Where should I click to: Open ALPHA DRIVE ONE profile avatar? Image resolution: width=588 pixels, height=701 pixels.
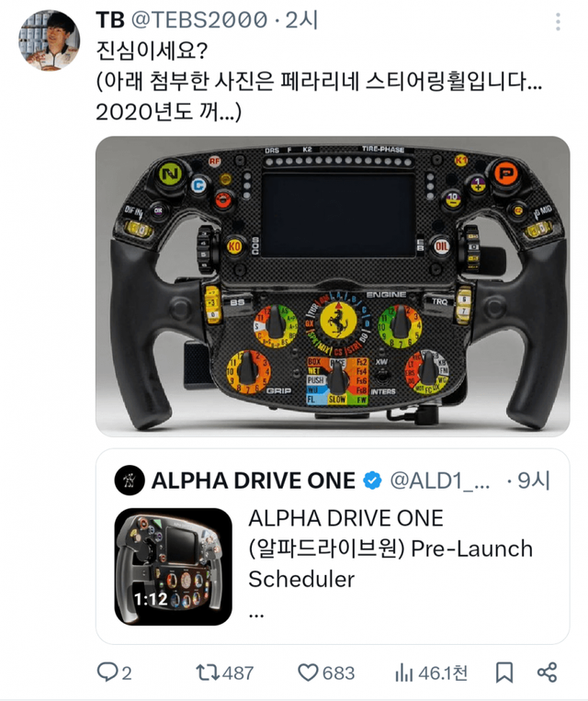(x=130, y=481)
